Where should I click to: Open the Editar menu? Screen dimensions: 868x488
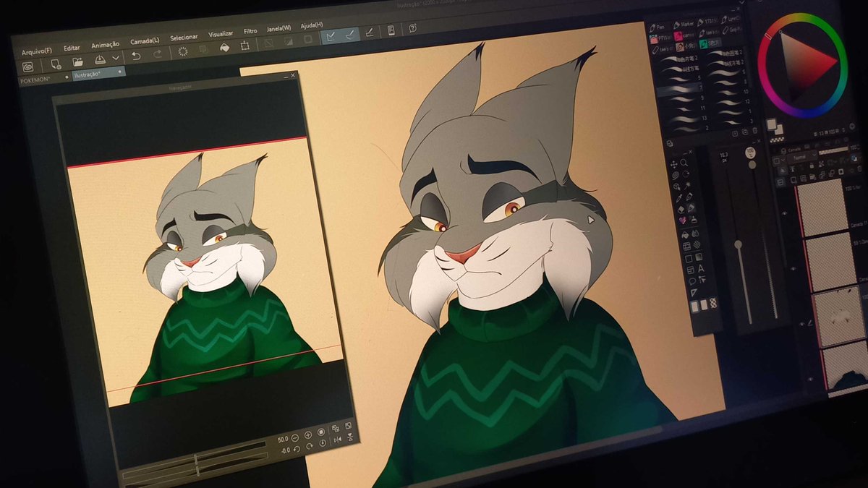(72, 48)
